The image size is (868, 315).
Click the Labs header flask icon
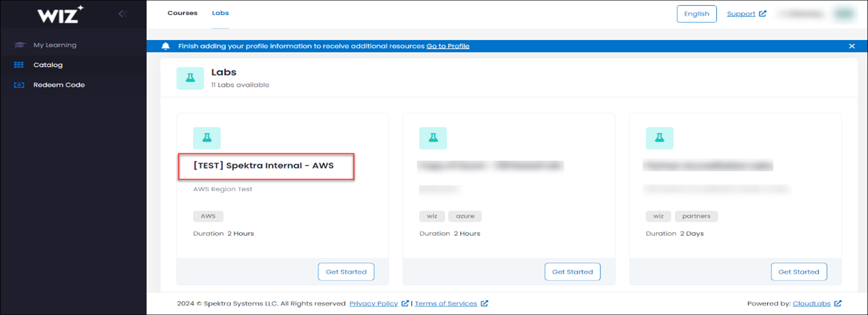[x=190, y=78]
